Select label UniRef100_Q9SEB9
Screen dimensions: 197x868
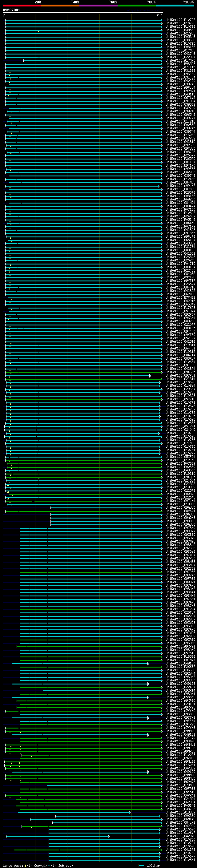(x=180, y=74)
